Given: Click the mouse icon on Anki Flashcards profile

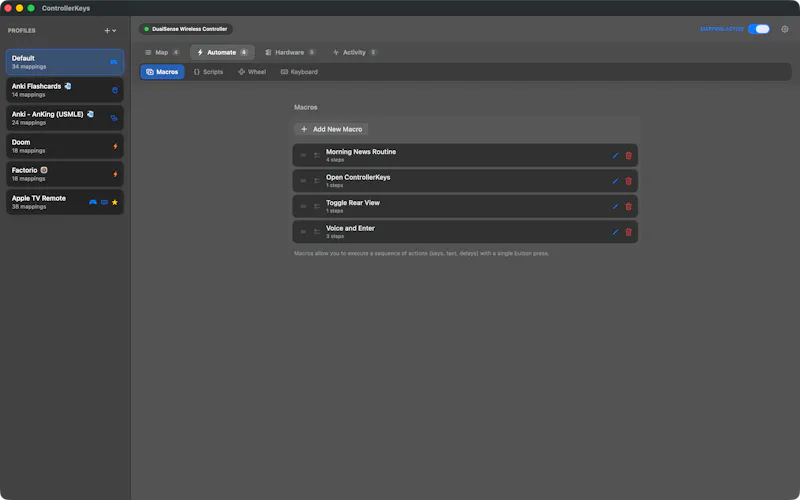Looking at the screenshot, I should click(115, 90).
